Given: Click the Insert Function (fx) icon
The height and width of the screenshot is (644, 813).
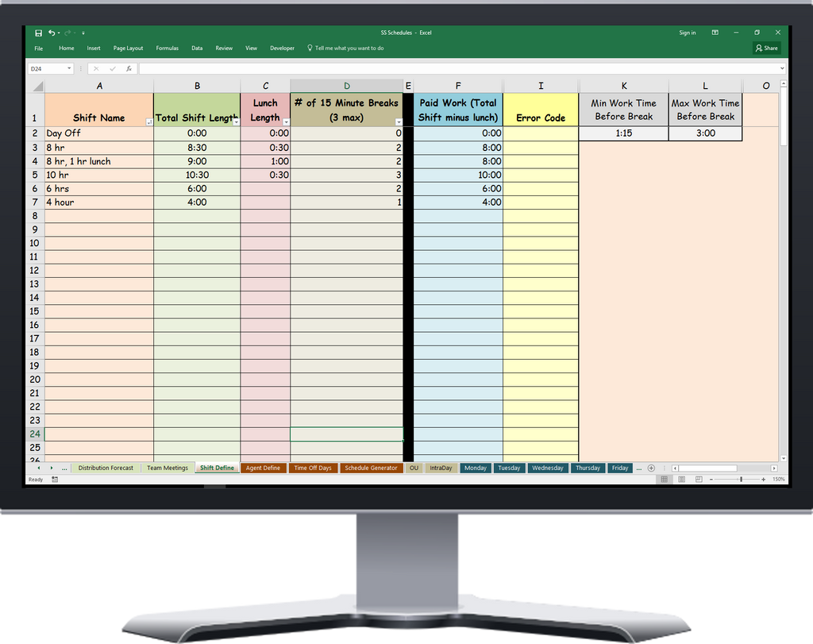Looking at the screenshot, I should pos(129,68).
